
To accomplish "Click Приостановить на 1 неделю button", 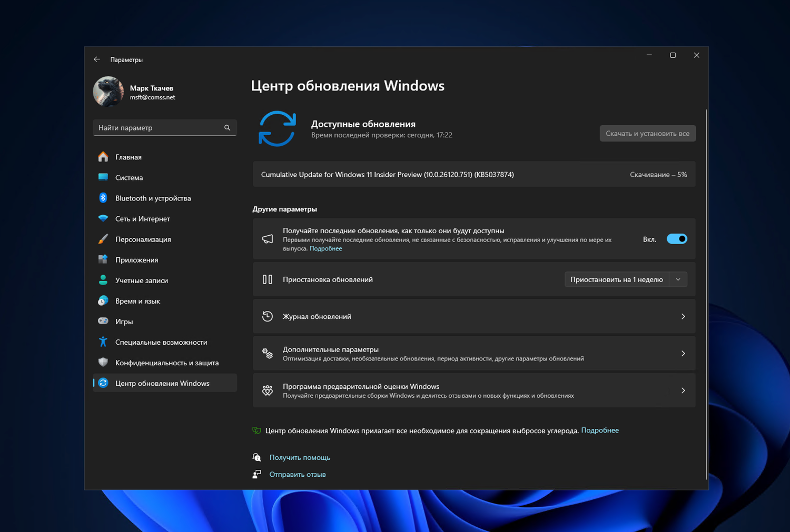I will pyautogui.click(x=617, y=279).
